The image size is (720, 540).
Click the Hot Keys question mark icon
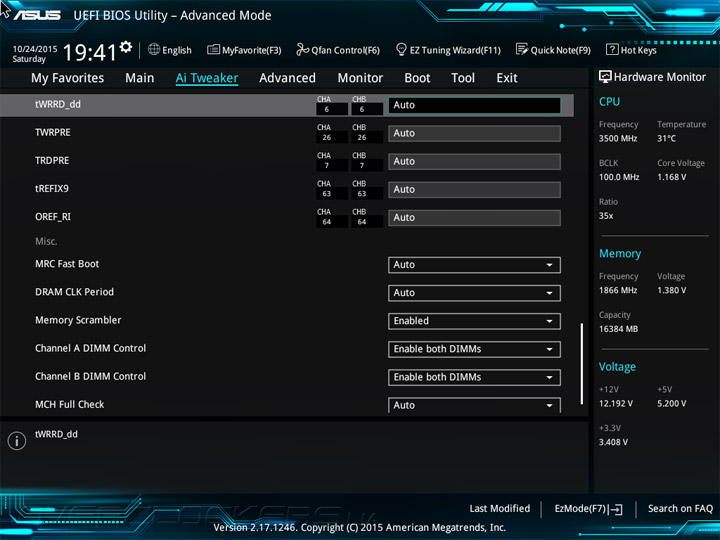coord(612,49)
